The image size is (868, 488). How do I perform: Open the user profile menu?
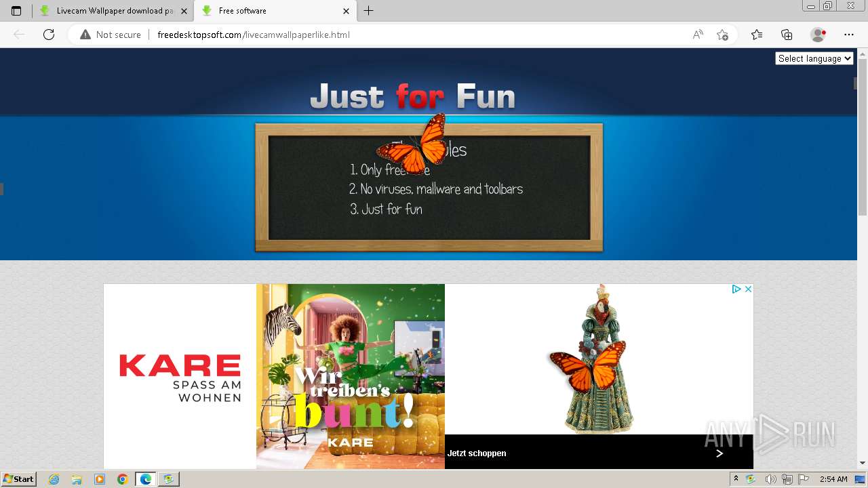click(x=818, y=35)
